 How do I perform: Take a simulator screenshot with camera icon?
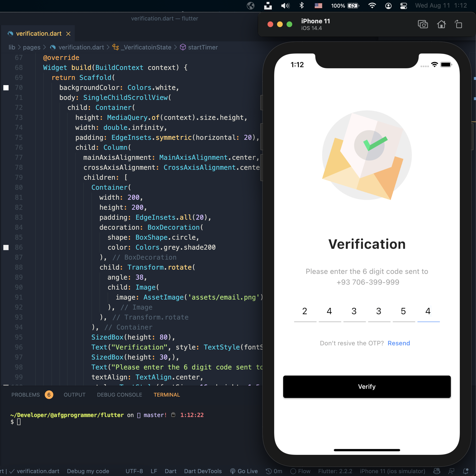(x=423, y=24)
